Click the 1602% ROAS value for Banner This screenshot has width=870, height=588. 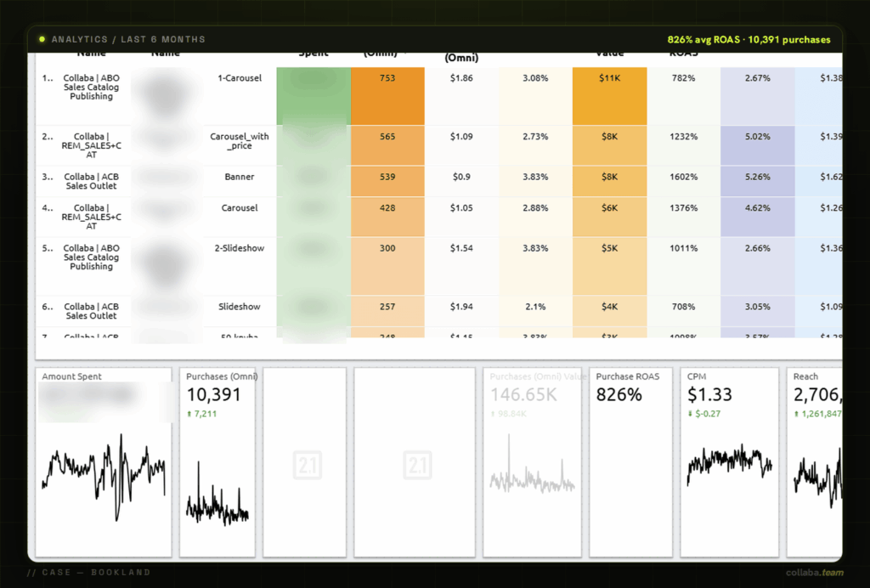[683, 177]
